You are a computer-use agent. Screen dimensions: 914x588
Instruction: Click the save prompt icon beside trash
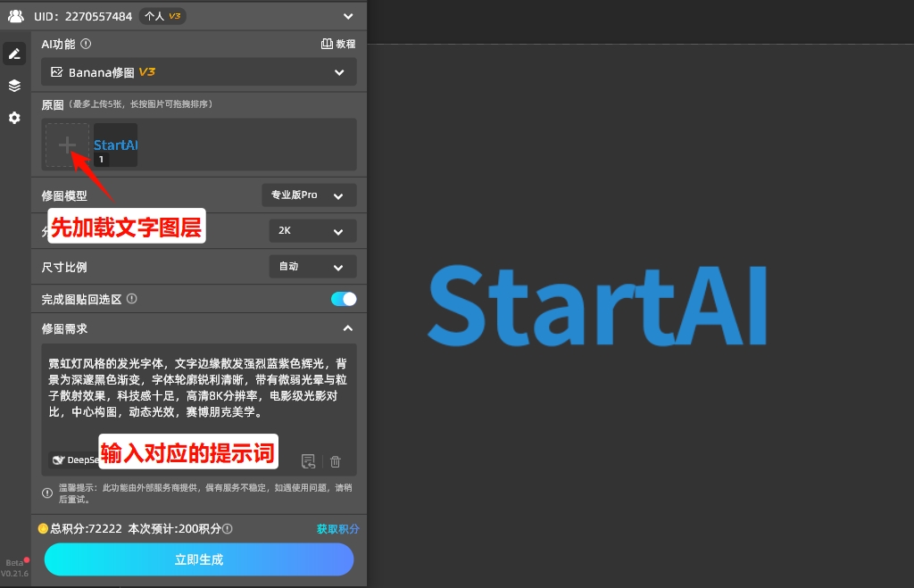[308, 461]
